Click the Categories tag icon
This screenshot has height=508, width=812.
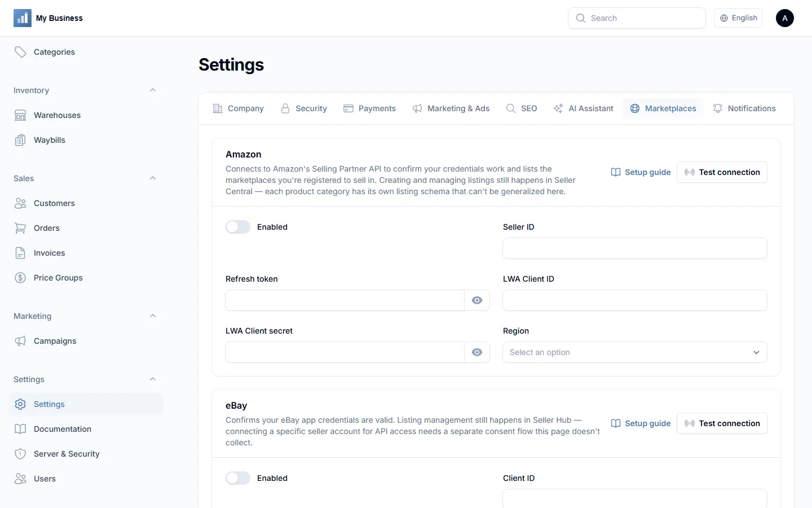point(20,52)
